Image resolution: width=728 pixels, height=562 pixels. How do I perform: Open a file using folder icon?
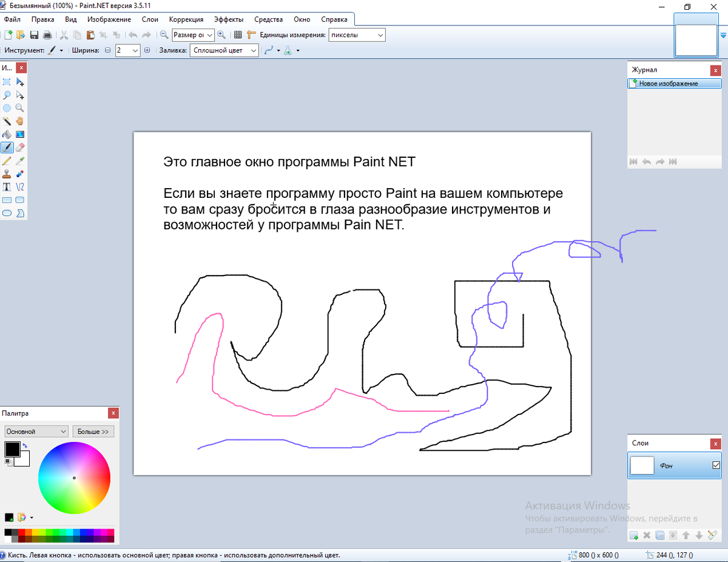point(21,35)
